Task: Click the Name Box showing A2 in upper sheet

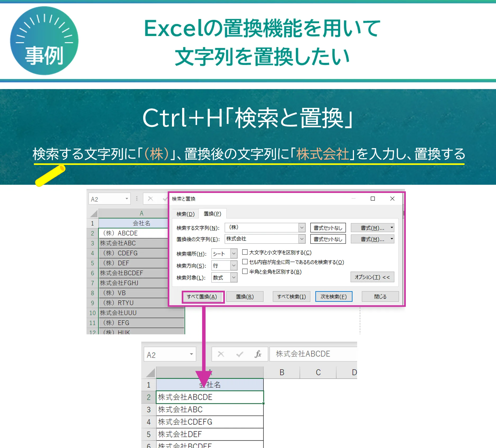Action: 107,199
